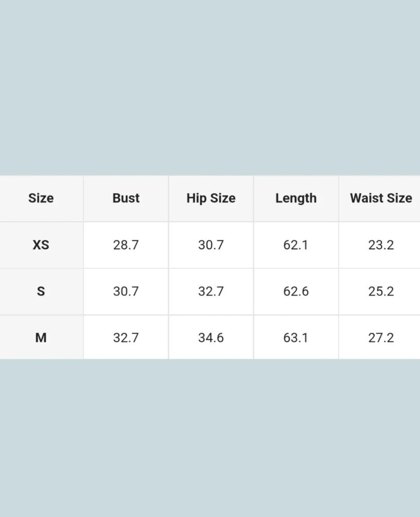Screen dimensions: 420x517
Task: Click the S size row label
Action: tap(41, 291)
